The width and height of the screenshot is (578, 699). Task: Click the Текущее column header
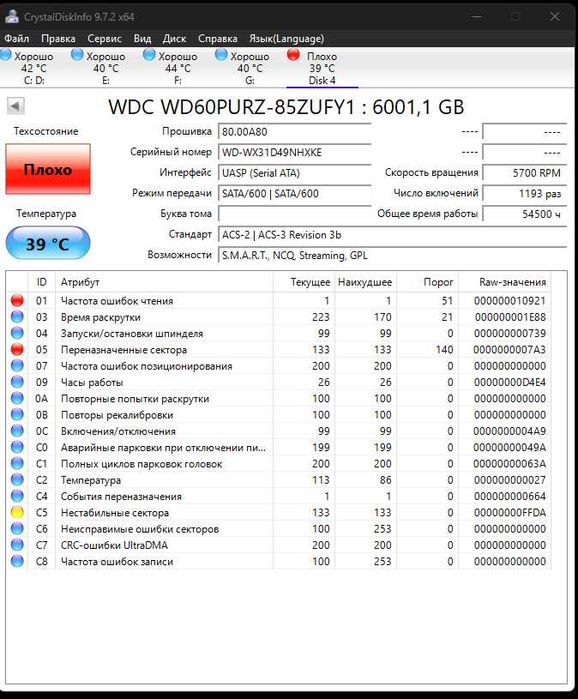[304, 282]
